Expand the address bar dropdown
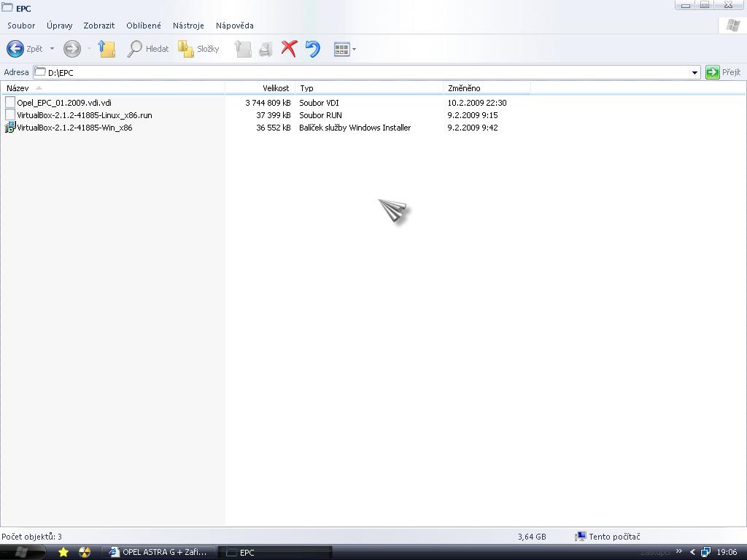Screen dimensions: 747x560 tap(694, 72)
